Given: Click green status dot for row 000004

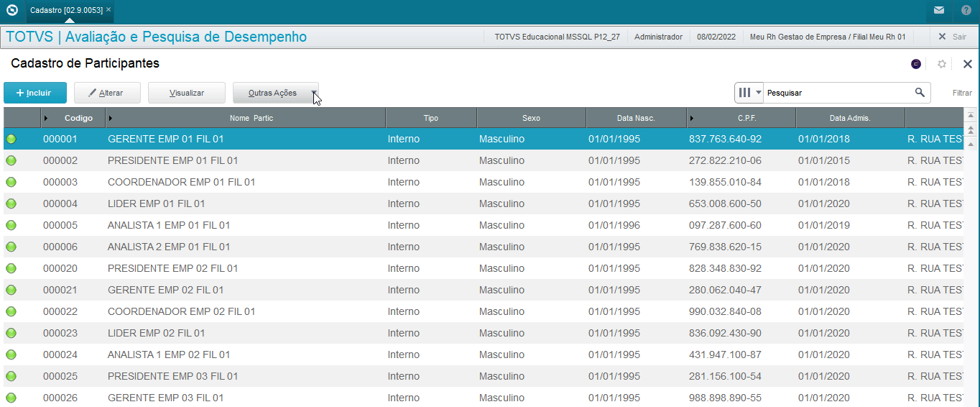Looking at the screenshot, I should 11,203.
